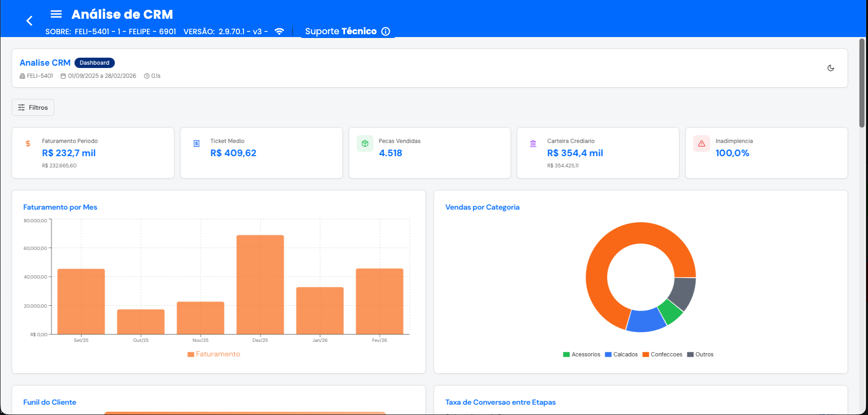Toggle the Faturamento legend entry
This screenshot has height=415, width=868.
coord(214,354)
